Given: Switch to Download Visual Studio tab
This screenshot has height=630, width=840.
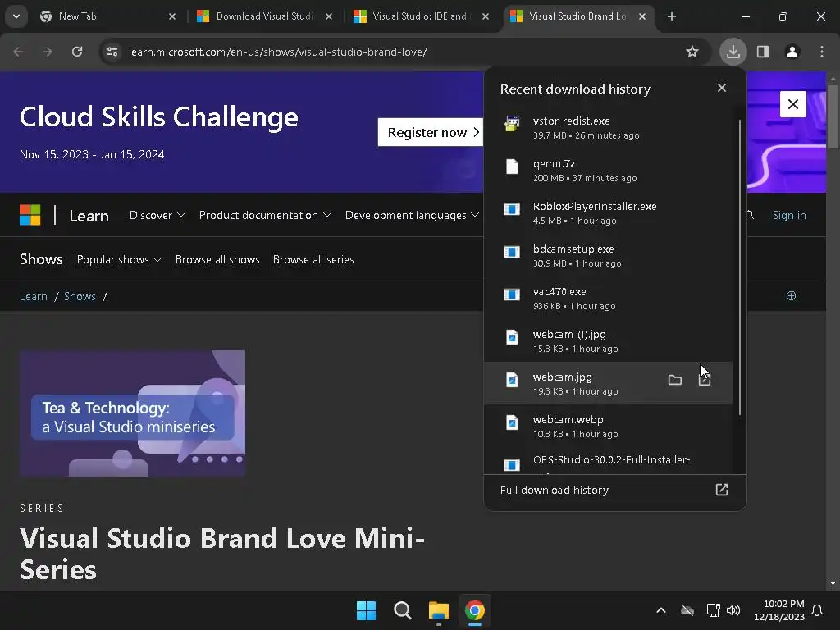Looking at the screenshot, I should point(264,16).
